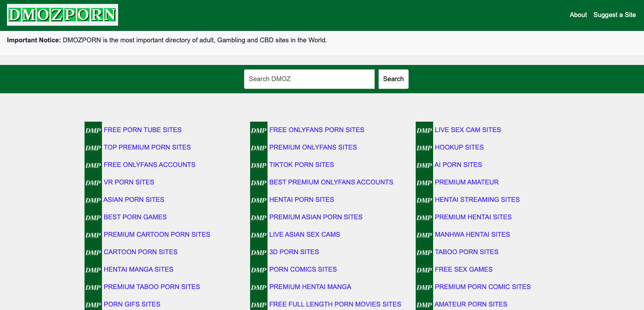Open the Suggest a Site page
Image resolution: width=644 pixels, height=310 pixels.
(x=614, y=14)
